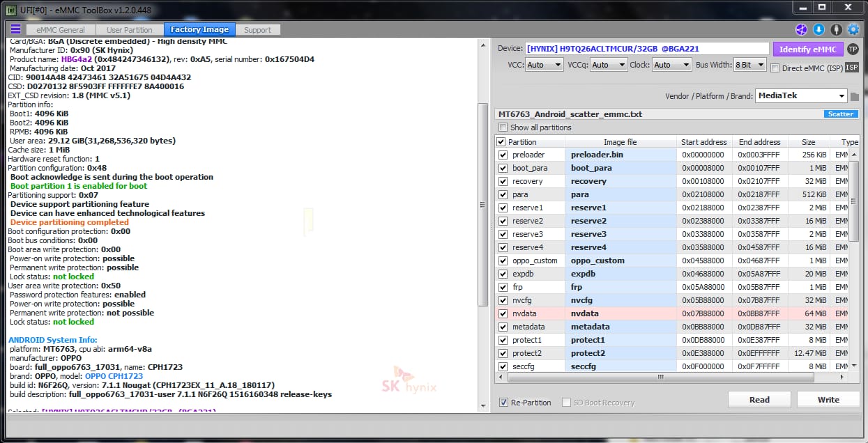Open the hamburger main menu
This screenshot has height=443, width=868.
tap(15, 29)
